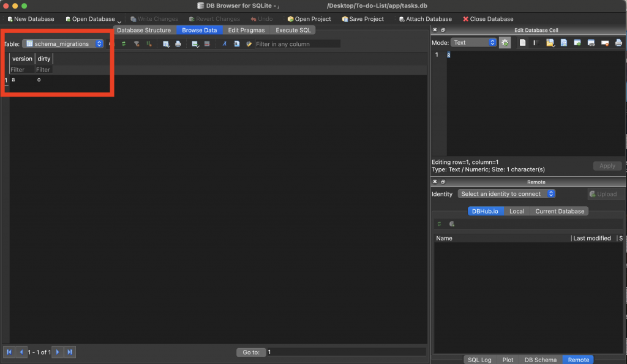This screenshot has height=364, width=627.
Task: Toggle the auto-switch mode gear icon
Action: 505,42
